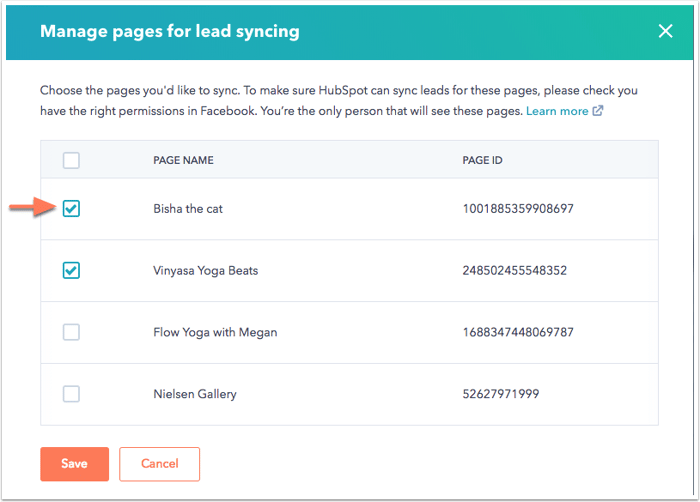Click the PAGE ID column header
Image resolution: width=700 pixels, height=502 pixels.
(482, 160)
